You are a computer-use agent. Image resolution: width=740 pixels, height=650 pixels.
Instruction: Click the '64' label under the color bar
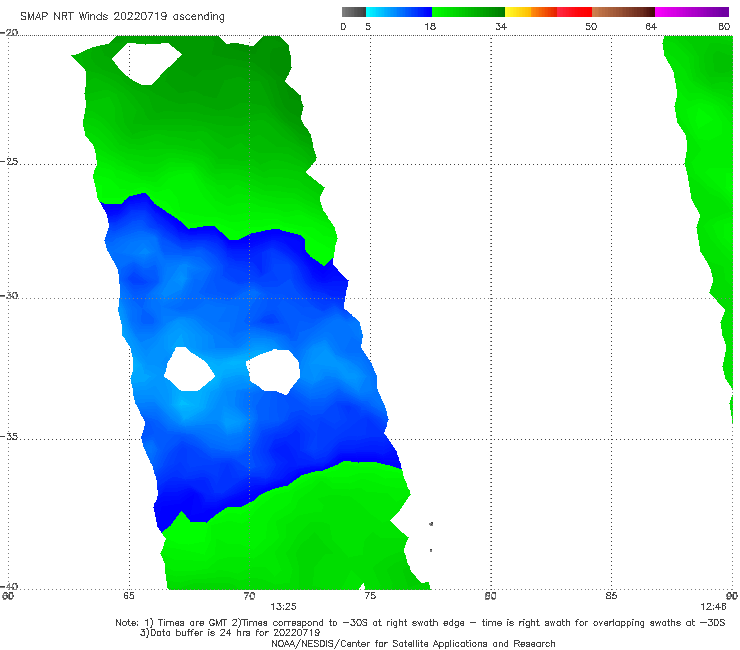pyautogui.click(x=651, y=27)
